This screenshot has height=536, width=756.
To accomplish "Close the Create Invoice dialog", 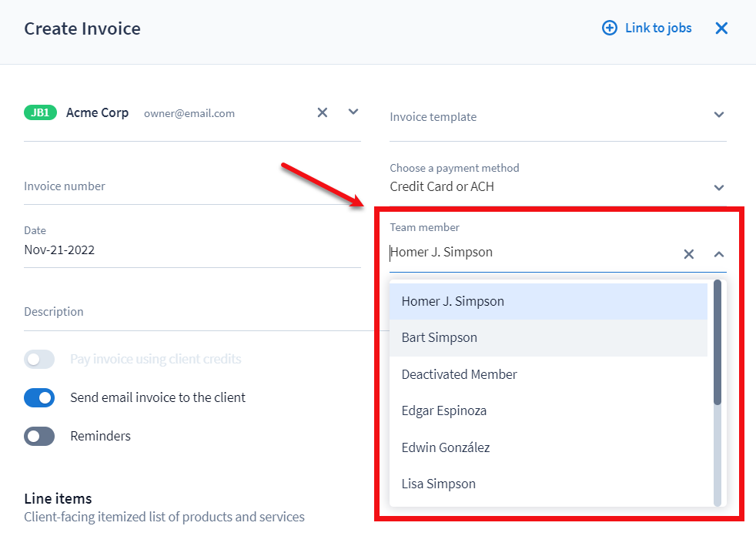I will [721, 28].
